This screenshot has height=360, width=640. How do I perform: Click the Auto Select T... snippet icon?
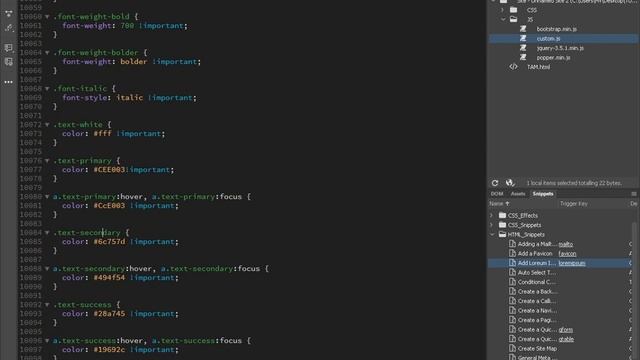coord(512,272)
